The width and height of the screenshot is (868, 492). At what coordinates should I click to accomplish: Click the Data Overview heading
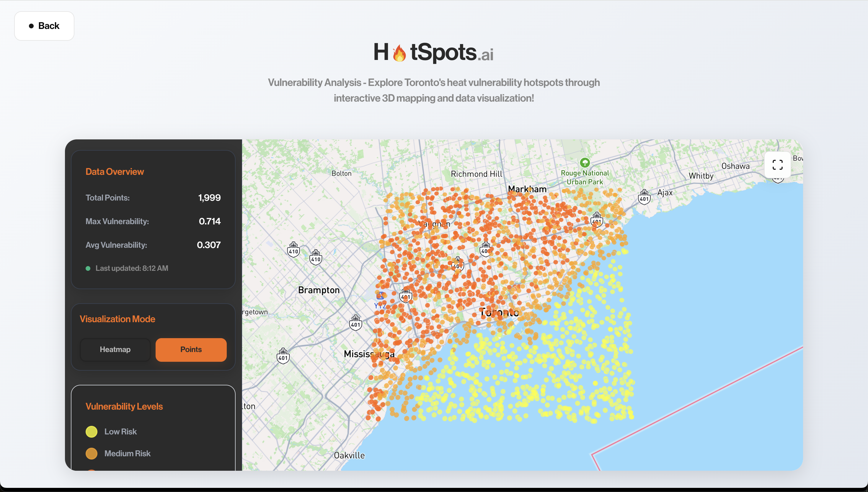pos(115,172)
